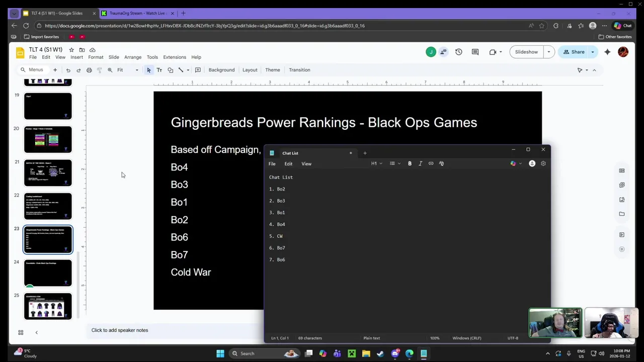Open Share options dropdown arrow
This screenshot has height=362, width=644.
tap(593, 52)
